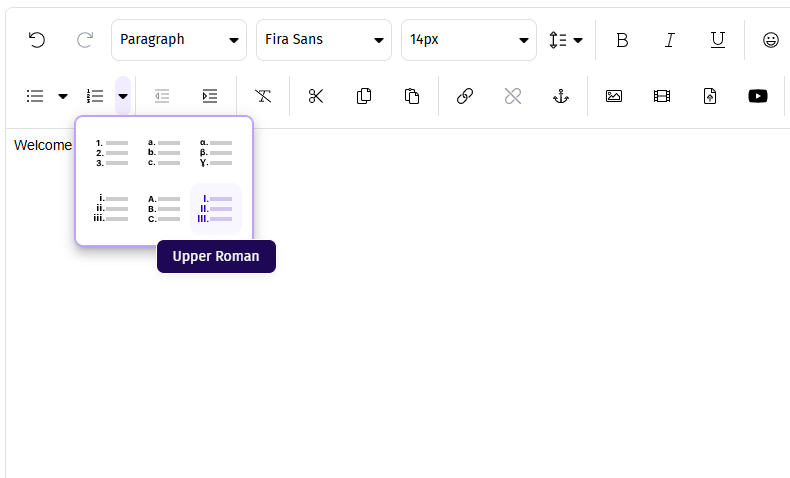Open the Fira Sans font dropdown
Viewport: 790px width, 478px height.
click(324, 40)
